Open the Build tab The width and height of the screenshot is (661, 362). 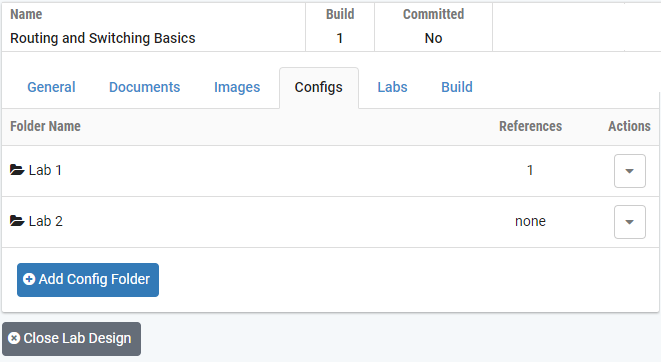click(x=457, y=87)
